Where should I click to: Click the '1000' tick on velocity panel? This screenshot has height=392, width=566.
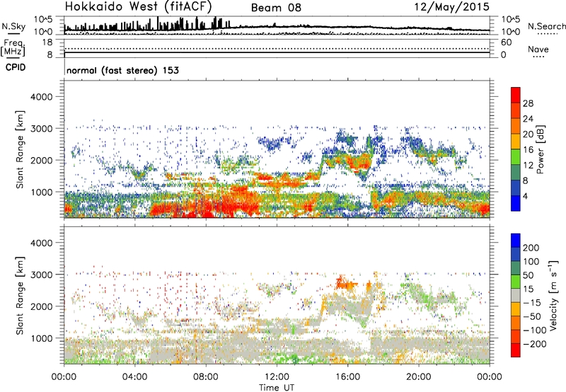42,338
